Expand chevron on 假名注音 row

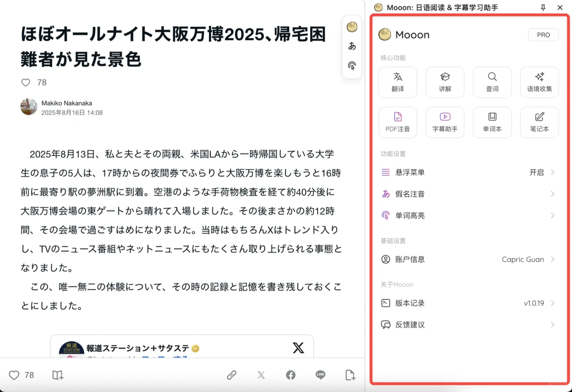tap(552, 194)
